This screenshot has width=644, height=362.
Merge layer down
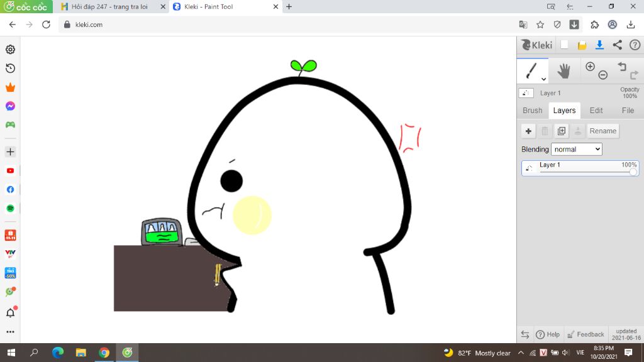tap(578, 131)
